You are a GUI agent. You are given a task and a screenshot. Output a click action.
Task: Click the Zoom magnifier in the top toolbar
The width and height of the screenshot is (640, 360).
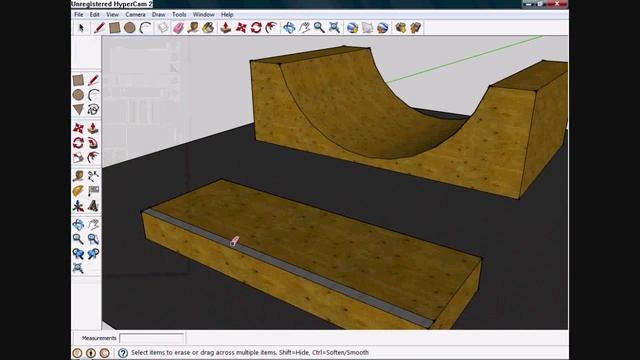click(x=319, y=28)
